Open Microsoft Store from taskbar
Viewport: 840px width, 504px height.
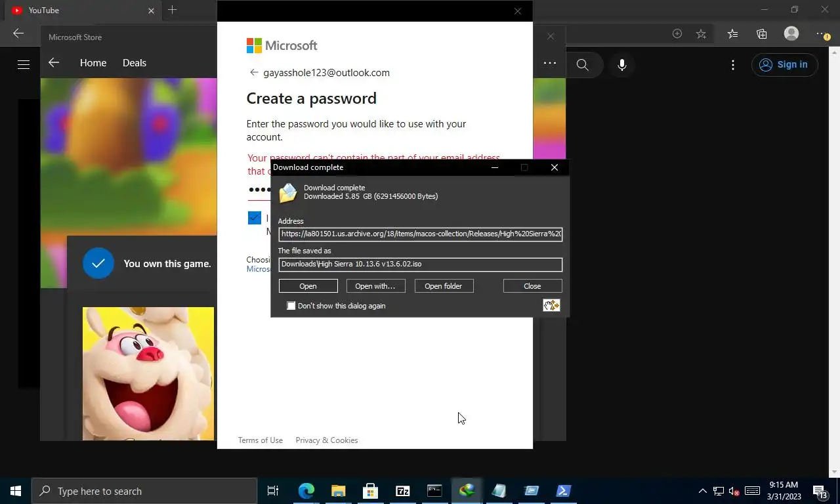[370, 491]
